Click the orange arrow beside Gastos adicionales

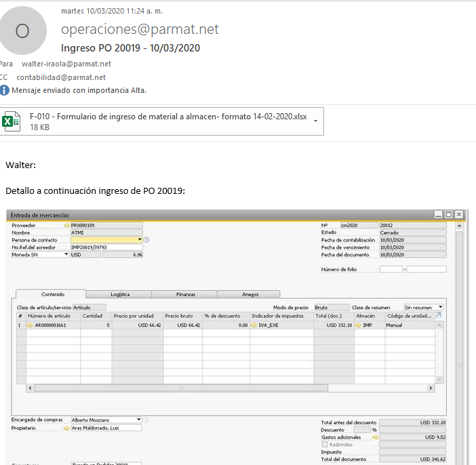click(x=375, y=438)
